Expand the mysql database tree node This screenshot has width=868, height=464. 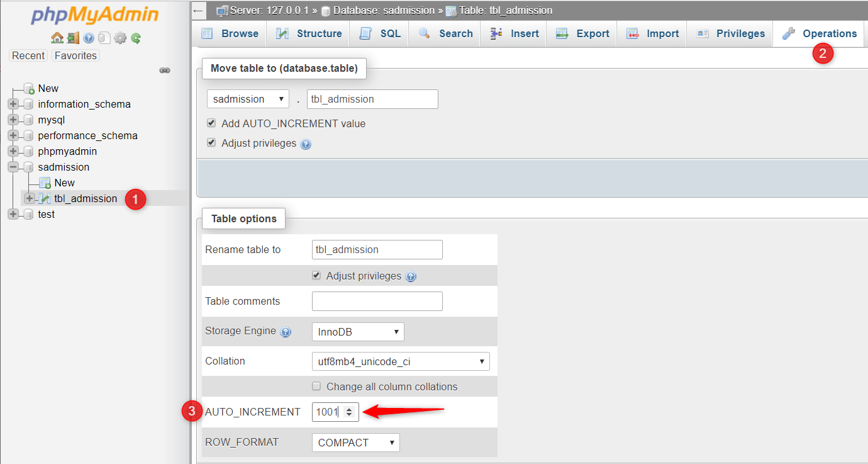click(x=13, y=120)
